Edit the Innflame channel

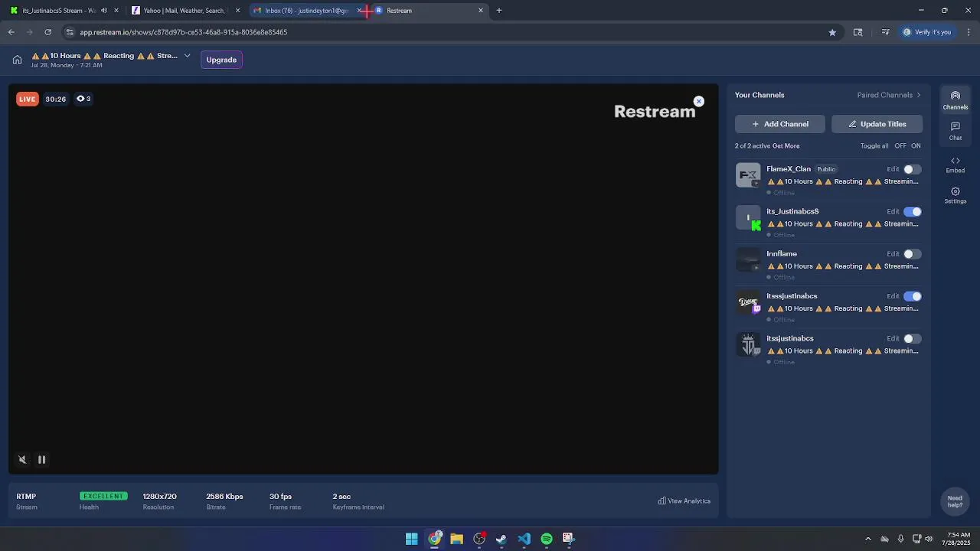tap(893, 254)
